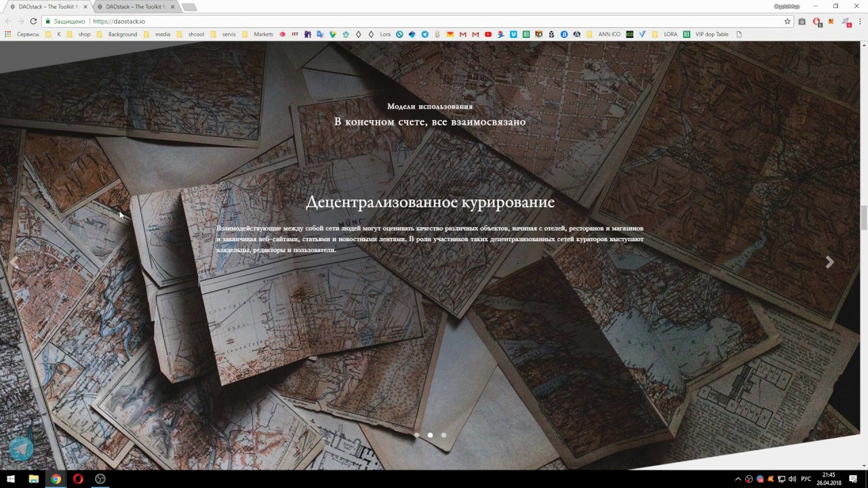The image size is (868, 488).
Task: Switch the РУС keyboard language indicator
Action: [x=806, y=479]
